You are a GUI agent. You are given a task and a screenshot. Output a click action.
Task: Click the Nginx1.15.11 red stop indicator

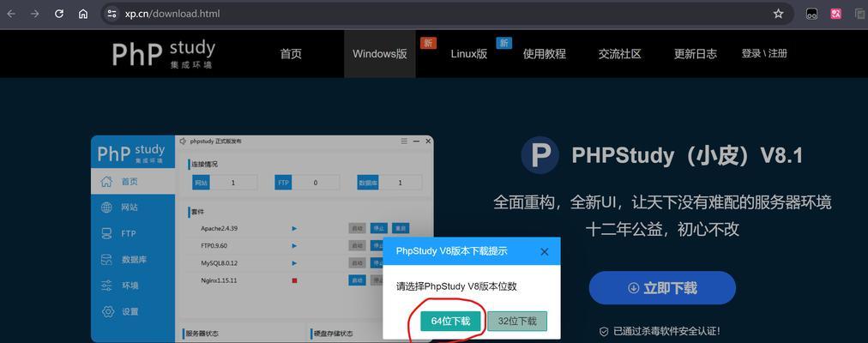click(x=294, y=280)
